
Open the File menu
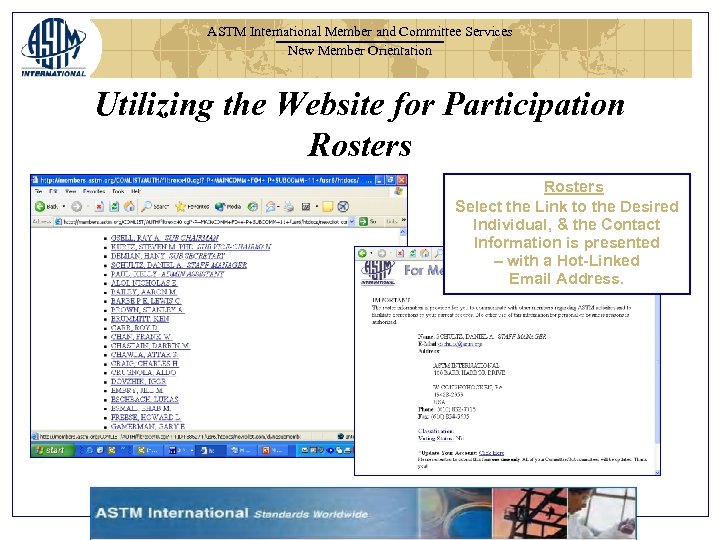tap(39, 191)
